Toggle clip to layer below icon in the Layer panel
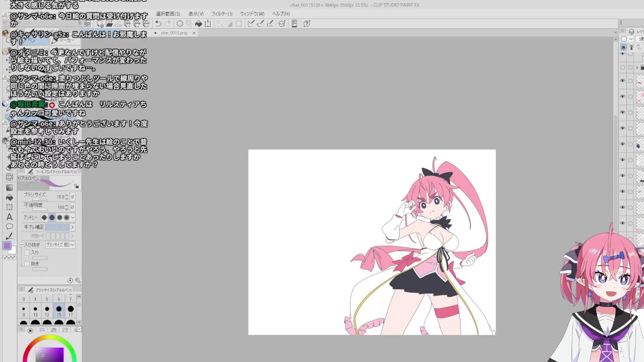The image size is (644, 362). 624,47
